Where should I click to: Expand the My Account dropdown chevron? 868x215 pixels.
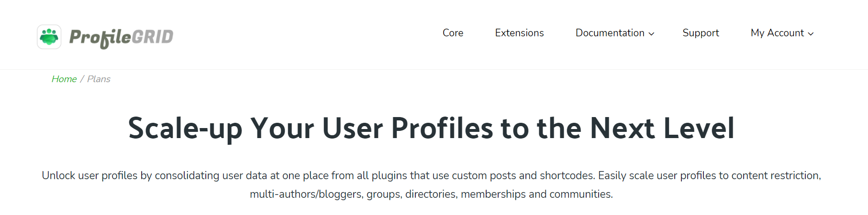click(811, 34)
